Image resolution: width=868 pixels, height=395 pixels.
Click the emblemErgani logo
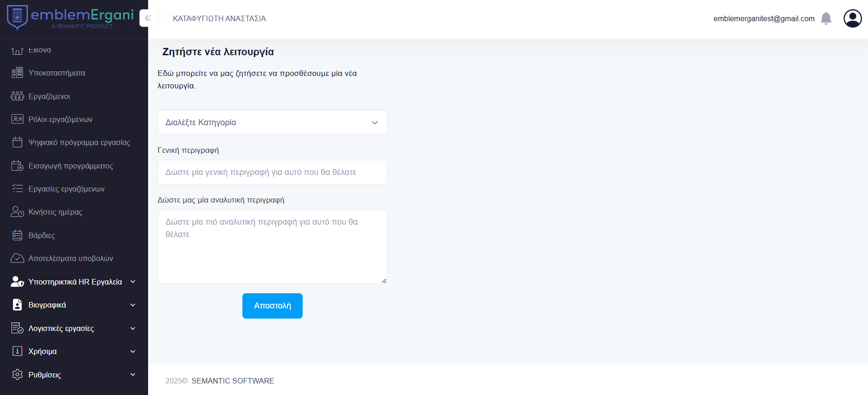(x=70, y=17)
